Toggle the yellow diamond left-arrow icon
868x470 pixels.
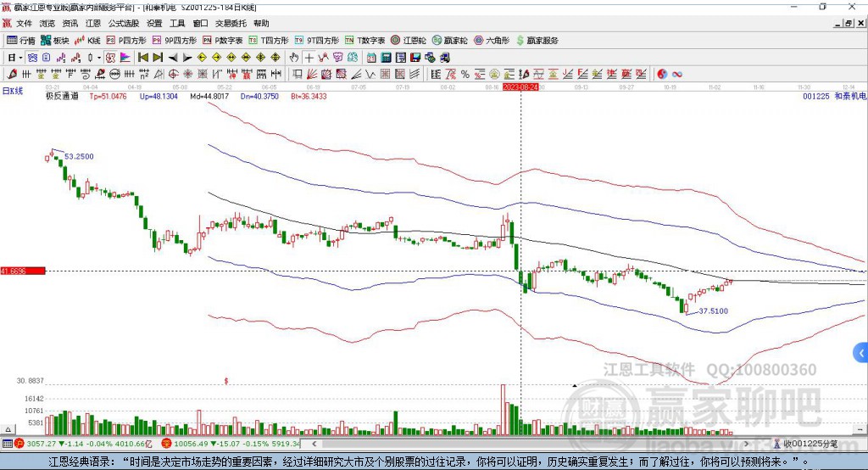coord(202,58)
